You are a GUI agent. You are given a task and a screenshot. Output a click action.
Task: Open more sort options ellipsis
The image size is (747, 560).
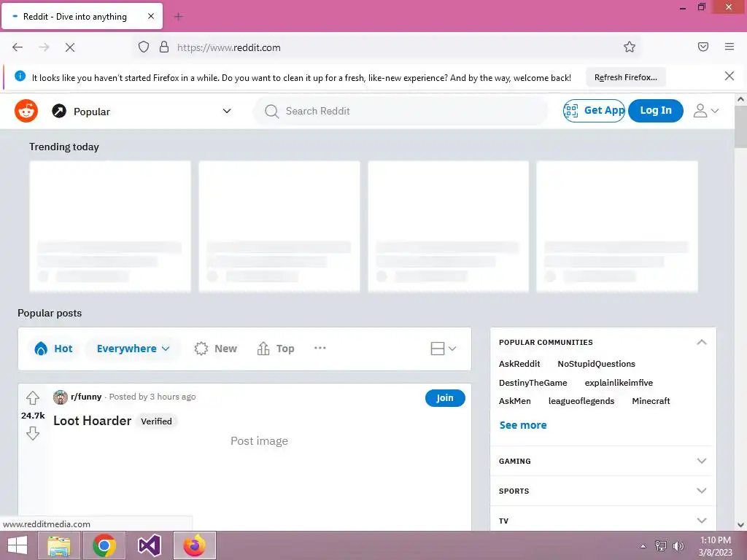coord(320,348)
